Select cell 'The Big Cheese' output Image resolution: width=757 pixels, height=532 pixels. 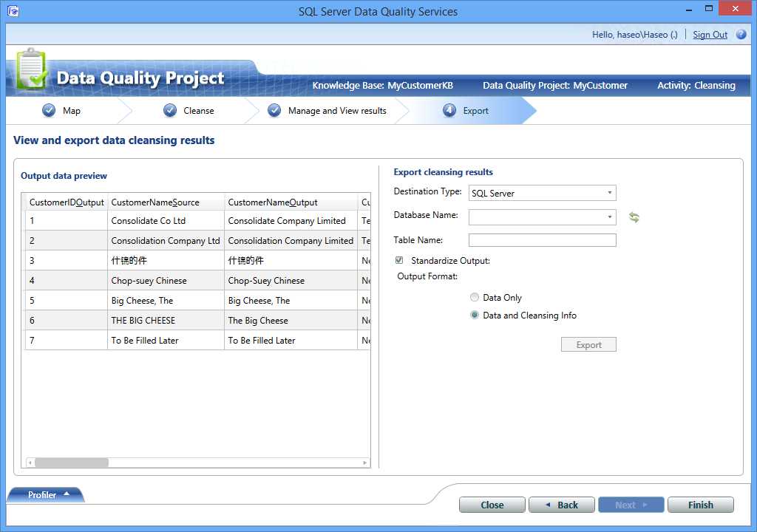click(291, 321)
